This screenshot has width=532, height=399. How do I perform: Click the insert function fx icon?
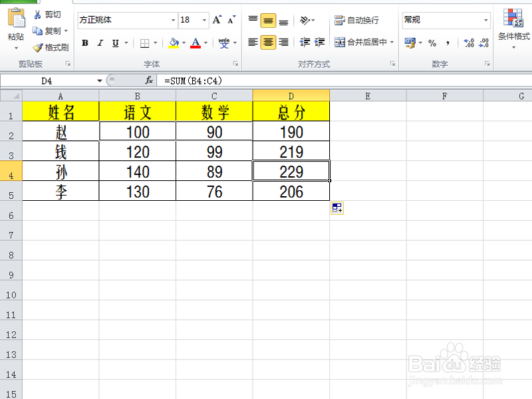[x=149, y=80]
